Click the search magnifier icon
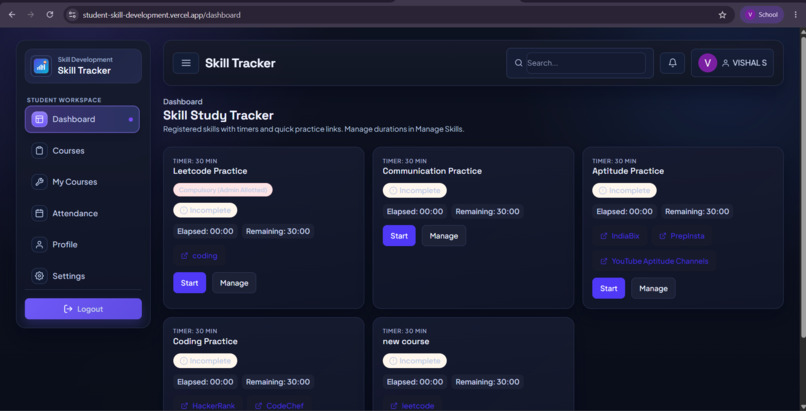This screenshot has height=411, width=806. click(518, 63)
